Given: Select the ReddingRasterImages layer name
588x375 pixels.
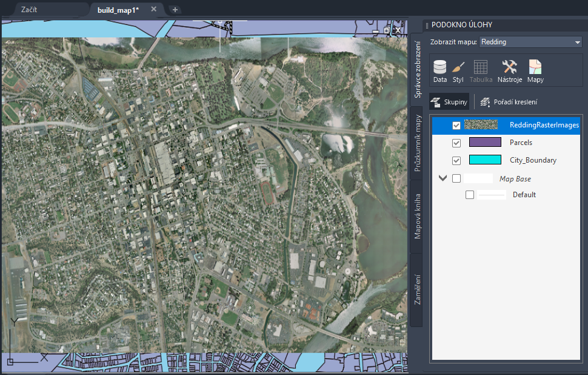Looking at the screenshot, I should point(544,125).
